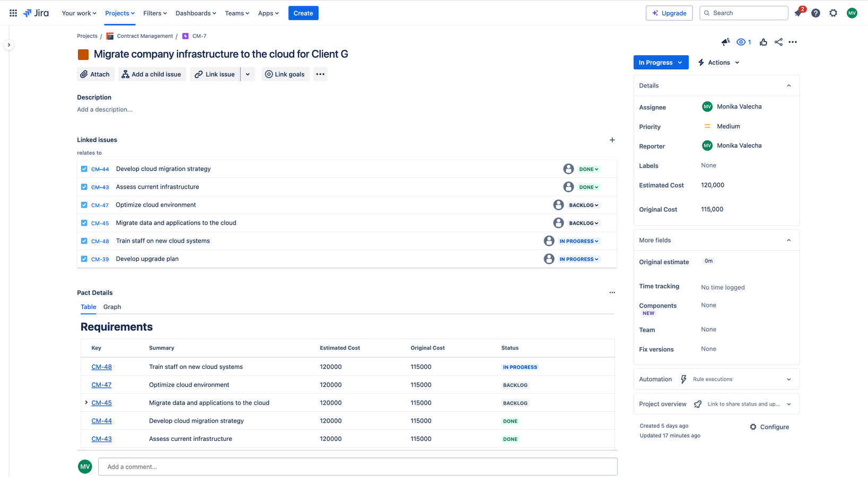Click the Create button
This screenshot has height=477, width=868.
[x=303, y=13]
